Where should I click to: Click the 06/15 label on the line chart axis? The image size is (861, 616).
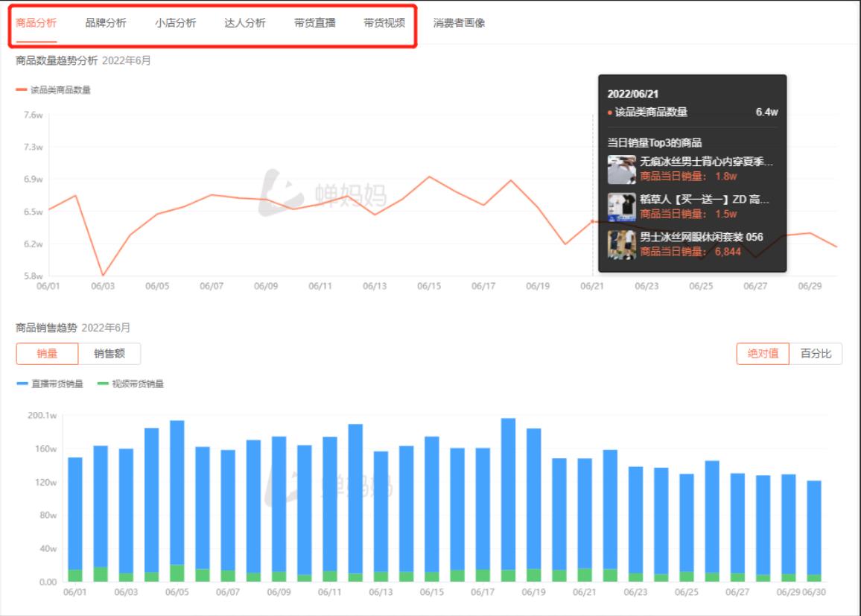[x=429, y=286]
